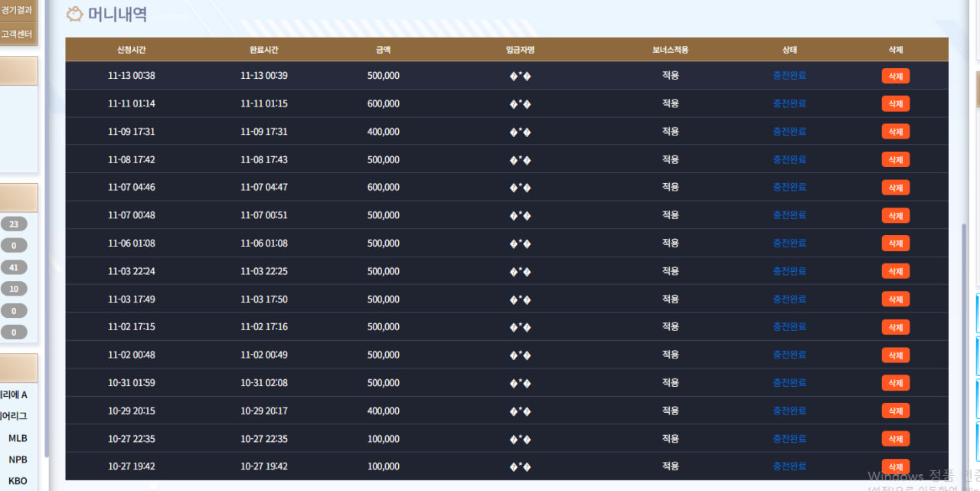Screen dimensions: 980x491
Task: Select NPB in the sports list
Action: 18,460
